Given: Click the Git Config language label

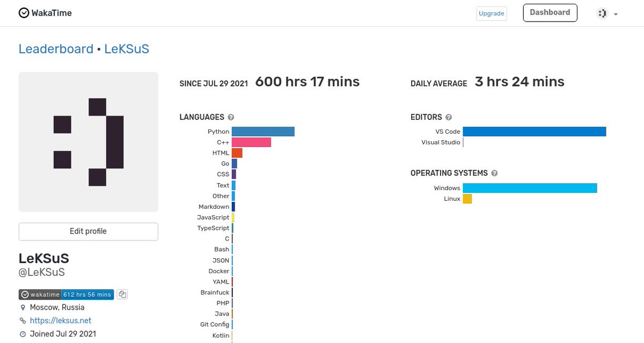Looking at the screenshot, I should [215, 325].
